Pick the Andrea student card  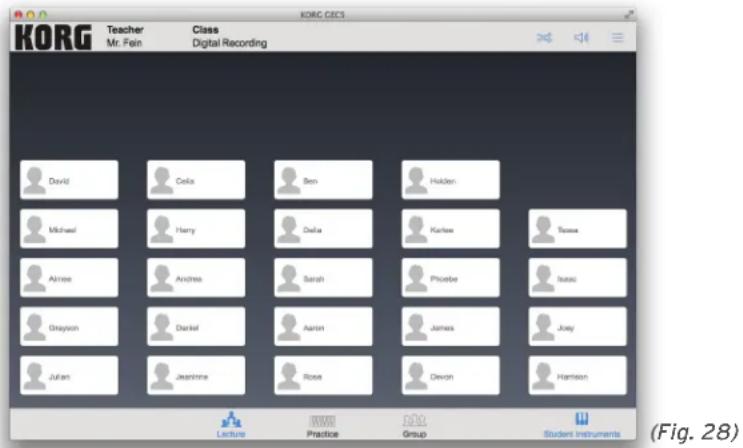pos(196,277)
